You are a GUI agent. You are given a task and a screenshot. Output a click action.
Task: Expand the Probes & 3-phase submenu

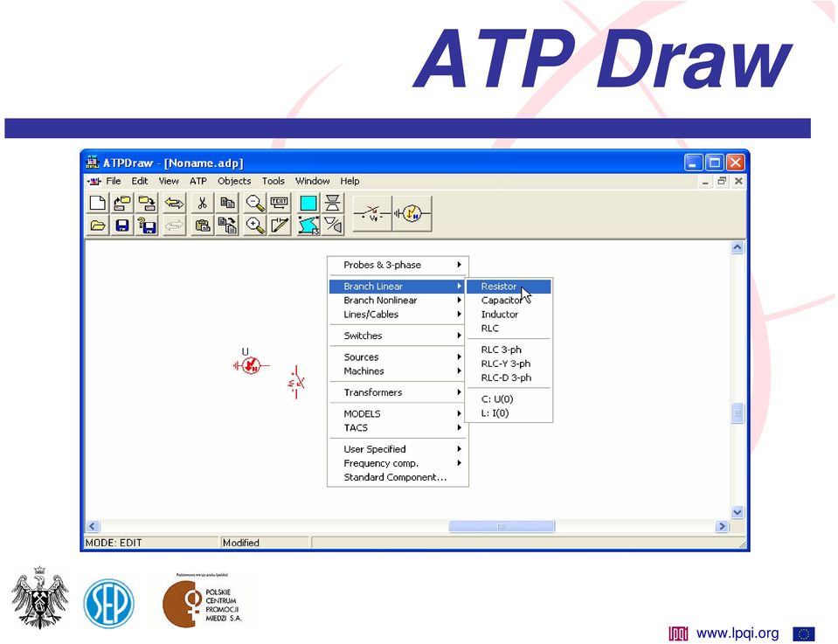(x=398, y=265)
